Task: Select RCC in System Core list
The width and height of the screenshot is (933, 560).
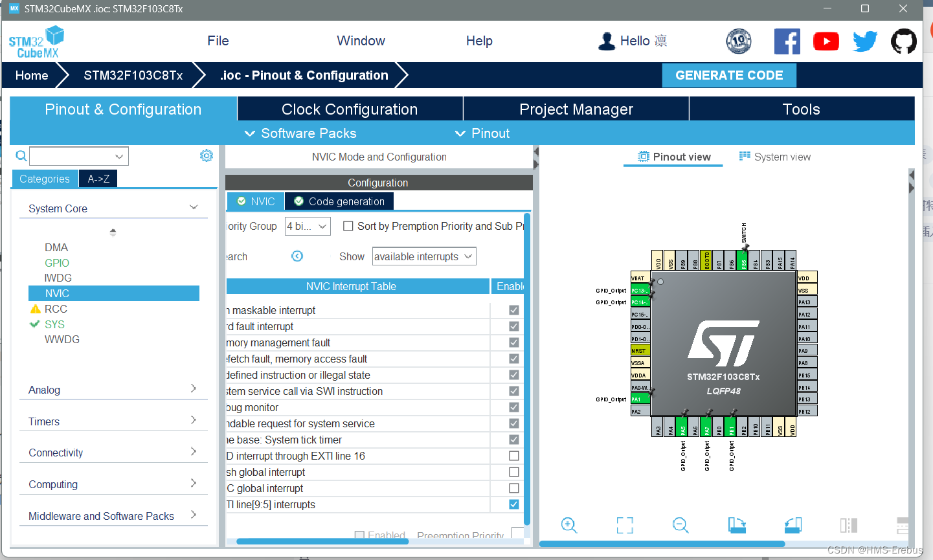Action: point(56,309)
